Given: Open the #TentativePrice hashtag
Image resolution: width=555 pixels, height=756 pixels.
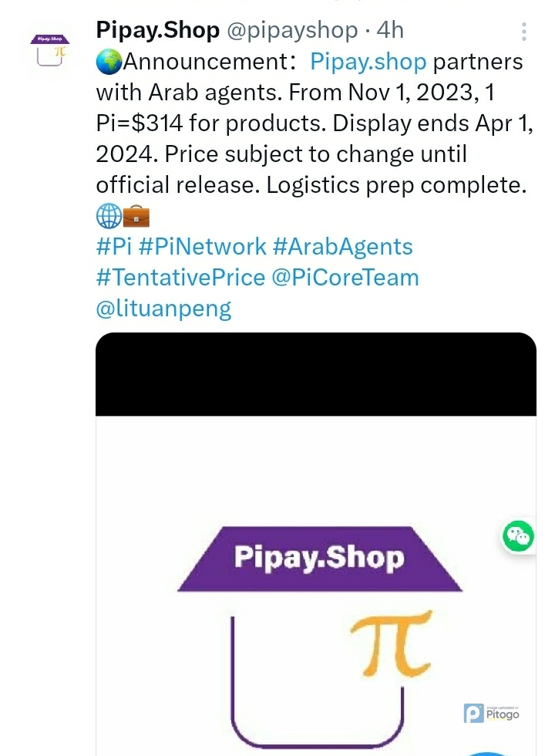Looking at the screenshot, I should coord(180,278).
